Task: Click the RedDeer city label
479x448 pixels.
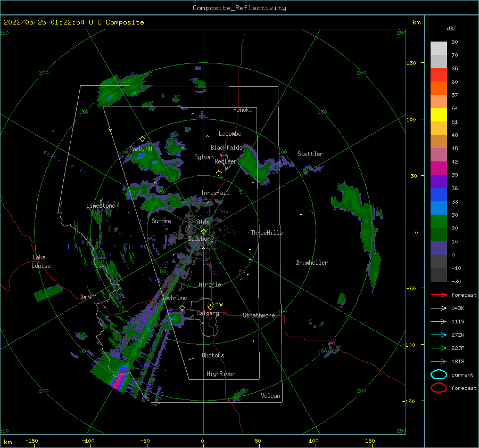Action: pos(226,161)
